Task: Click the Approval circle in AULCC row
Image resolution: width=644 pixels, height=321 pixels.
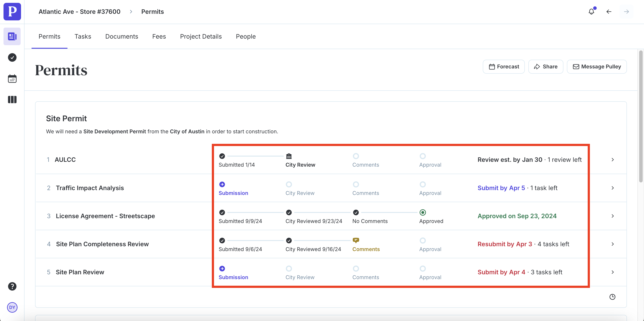Action: tap(423, 156)
